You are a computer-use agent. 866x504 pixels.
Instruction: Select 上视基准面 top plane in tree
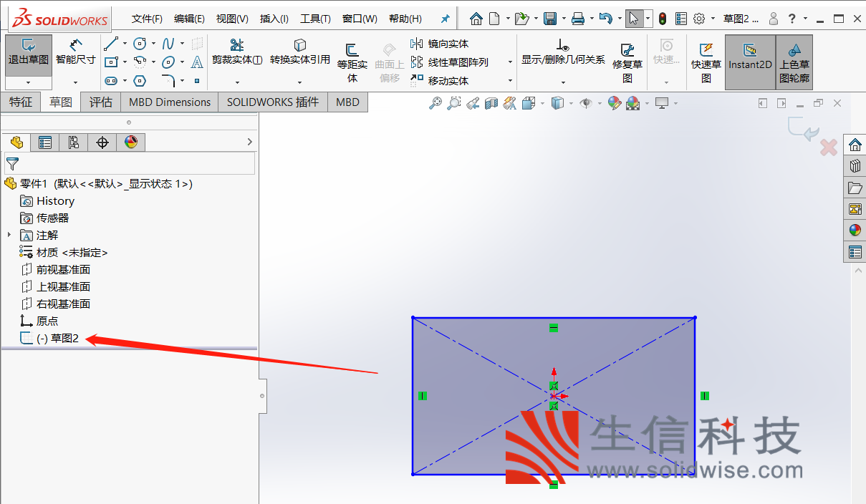point(56,287)
